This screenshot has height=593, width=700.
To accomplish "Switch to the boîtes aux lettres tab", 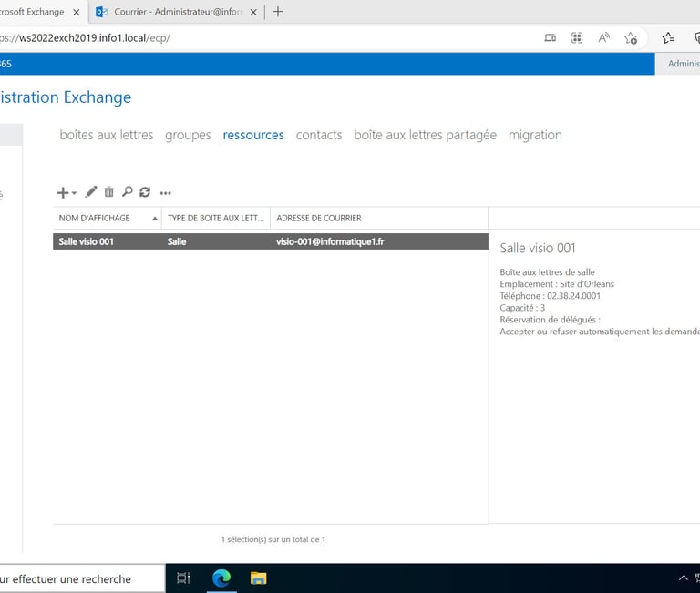I will (107, 135).
